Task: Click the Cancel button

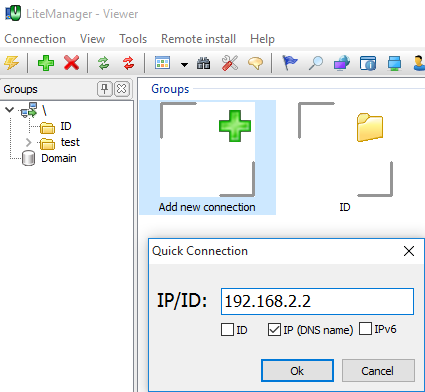Action: point(378,371)
